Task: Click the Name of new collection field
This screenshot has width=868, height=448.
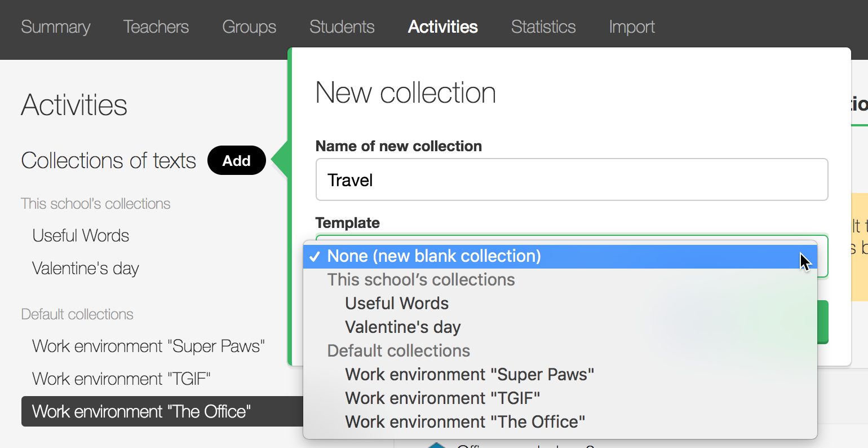Action: coord(571,180)
